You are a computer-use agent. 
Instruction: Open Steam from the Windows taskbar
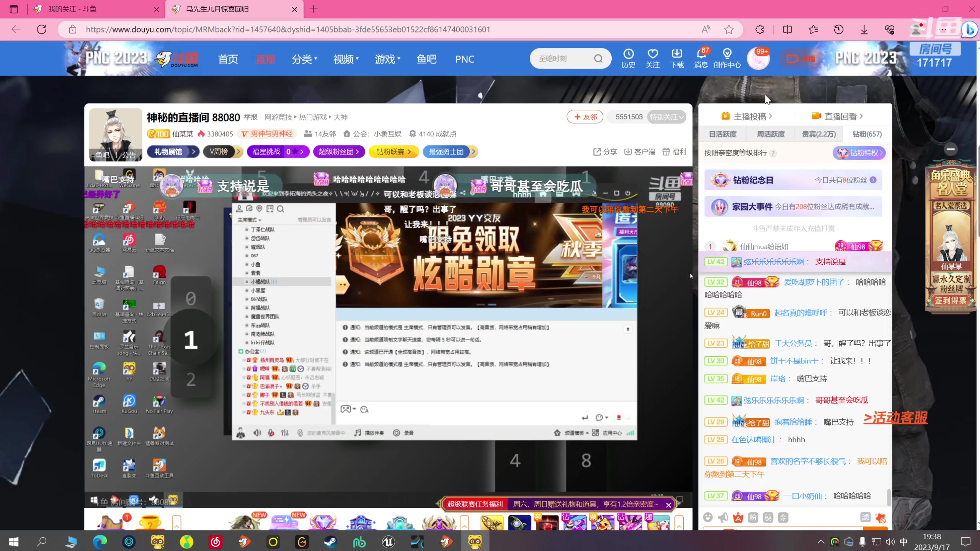click(330, 541)
